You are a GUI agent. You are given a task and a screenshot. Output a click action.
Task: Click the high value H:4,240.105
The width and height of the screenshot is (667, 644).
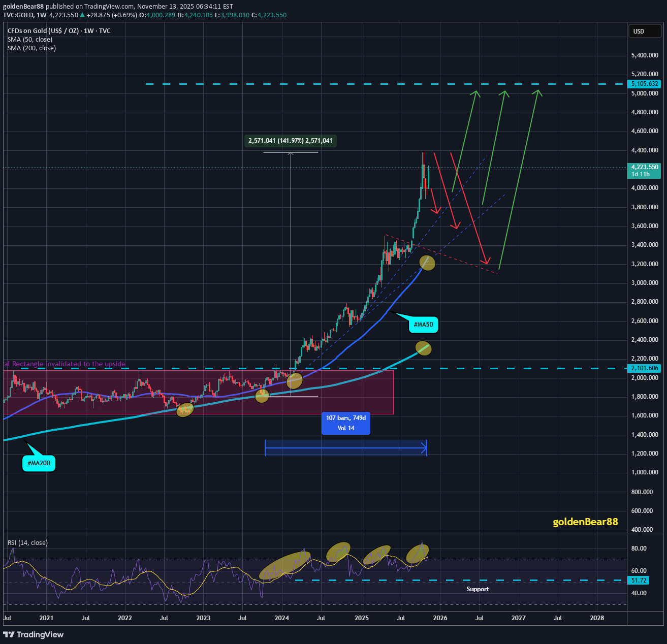coord(195,15)
